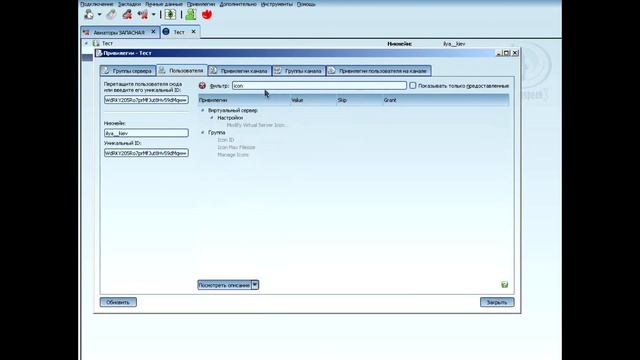
Task: Enable Показывать только предоставленные checkbox
Action: point(413,86)
